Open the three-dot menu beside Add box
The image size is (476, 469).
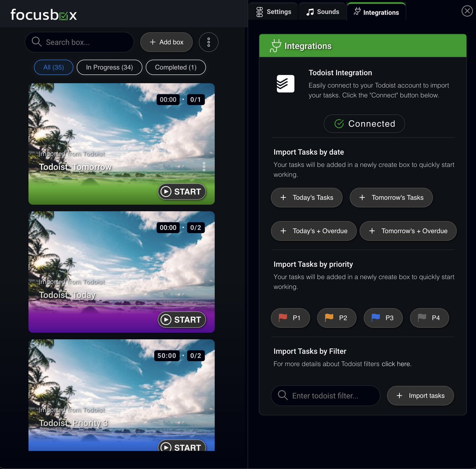point(209,42)
